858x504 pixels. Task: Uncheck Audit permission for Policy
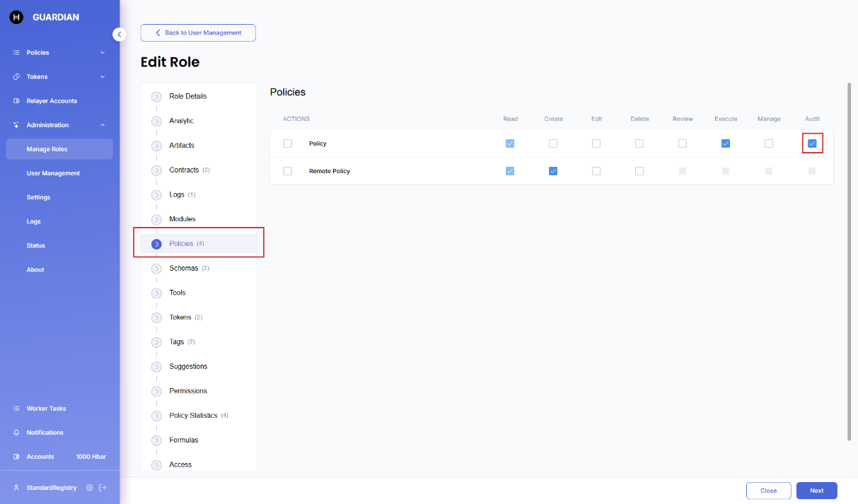click(812, 143)
